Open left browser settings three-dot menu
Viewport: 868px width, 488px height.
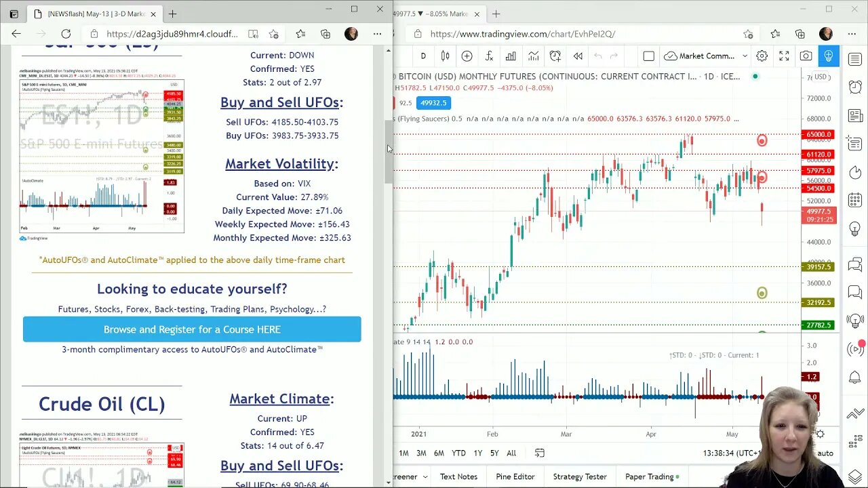(x=378, y=34)
